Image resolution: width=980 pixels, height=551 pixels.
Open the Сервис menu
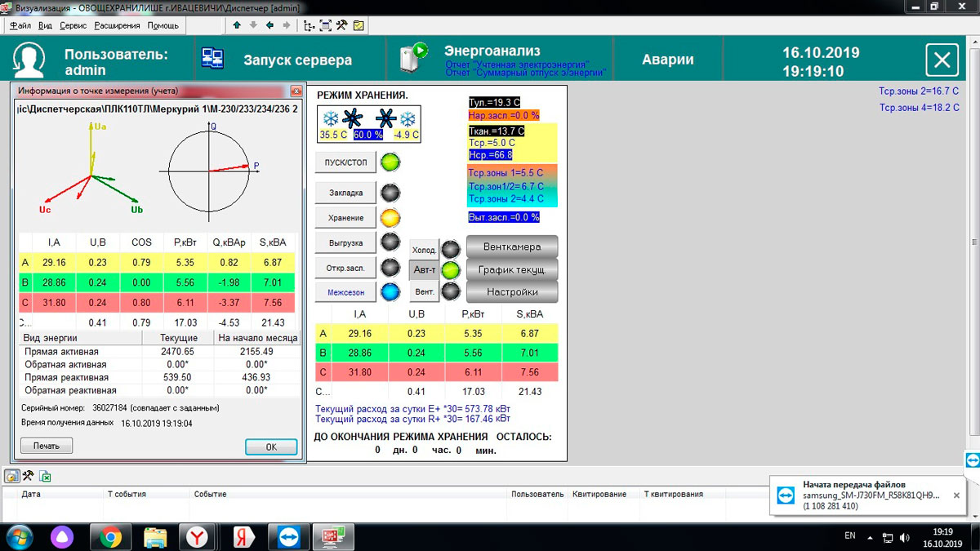click(x=73, y=25)
